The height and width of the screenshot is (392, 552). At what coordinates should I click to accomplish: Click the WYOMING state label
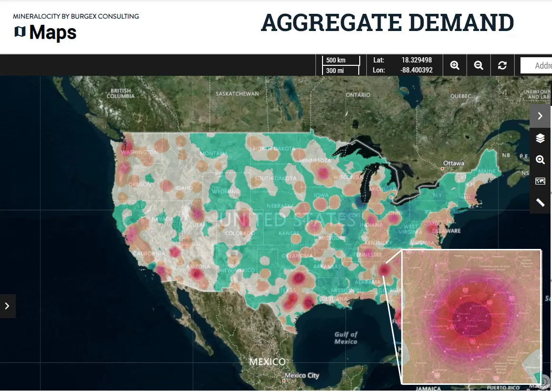(226, 192)
